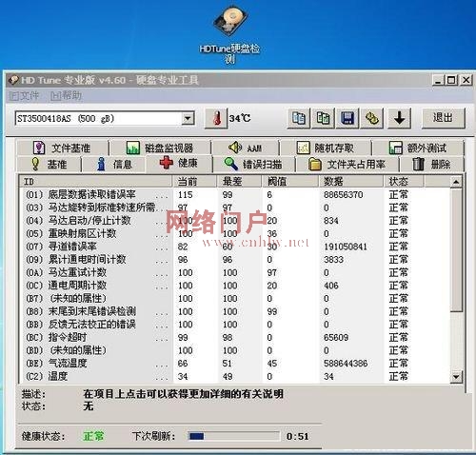This screenshot has width=476, height=455.
Task: Click the vertical scrollbar thumb
Action: point(456,250)
